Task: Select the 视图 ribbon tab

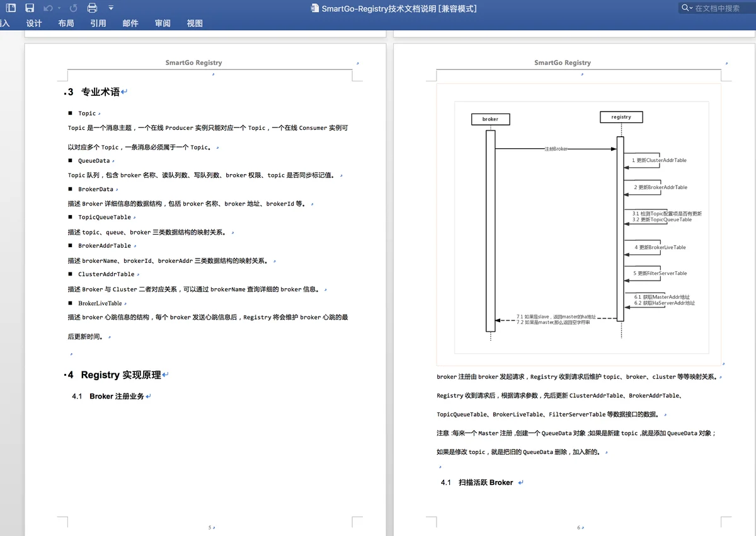Action: (195, 23)
